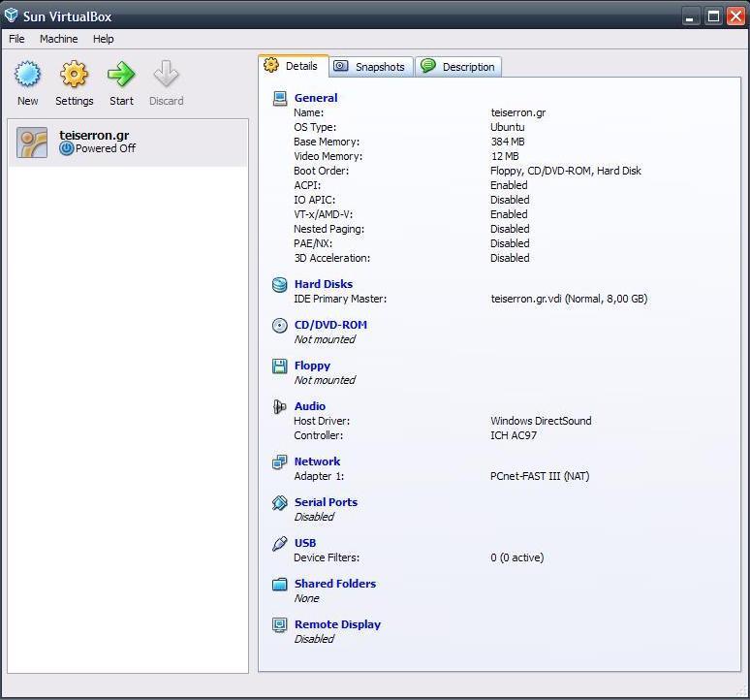The image size is (750, 700).
Task: Start the VM with green arrow icon
Action: coord(121,74)
